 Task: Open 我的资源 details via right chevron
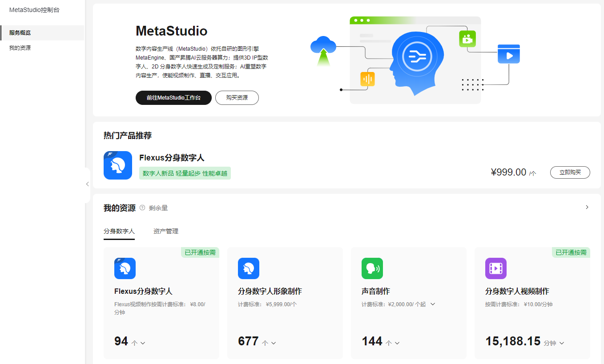[x=587, y=207]
